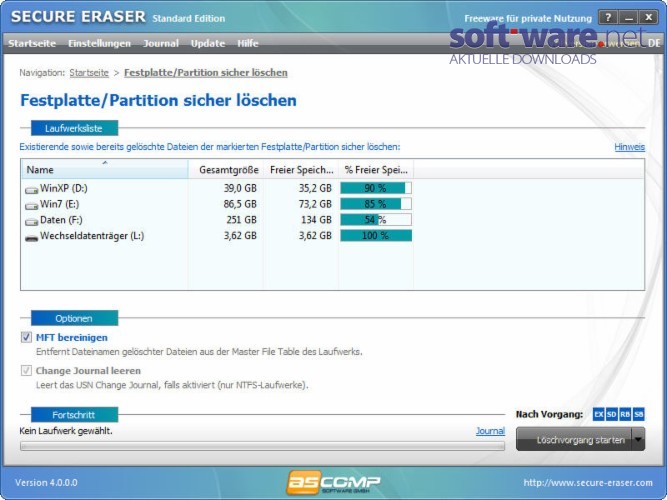Click the 134 GB free space cell
The height and width of the screenshot is (500, 667).
tap(316, 220)
